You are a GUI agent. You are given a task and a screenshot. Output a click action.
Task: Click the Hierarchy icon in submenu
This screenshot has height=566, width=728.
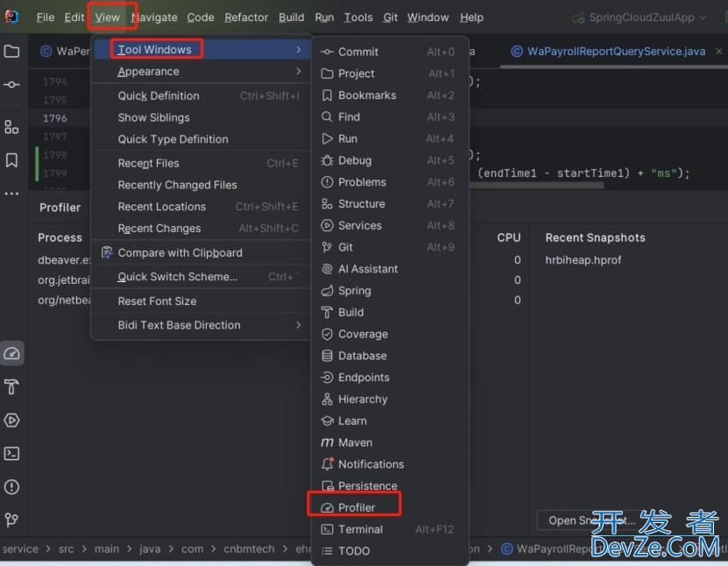pos(327,400)
